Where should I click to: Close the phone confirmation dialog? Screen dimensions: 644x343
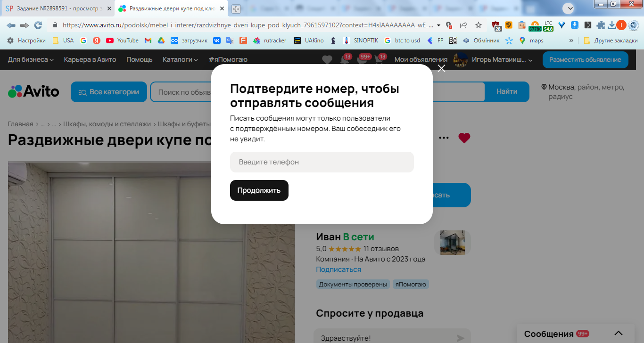441,68
